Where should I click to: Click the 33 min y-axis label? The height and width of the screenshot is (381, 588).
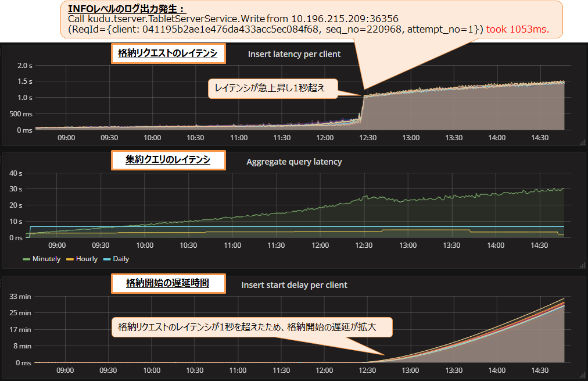tap(20, 297)
